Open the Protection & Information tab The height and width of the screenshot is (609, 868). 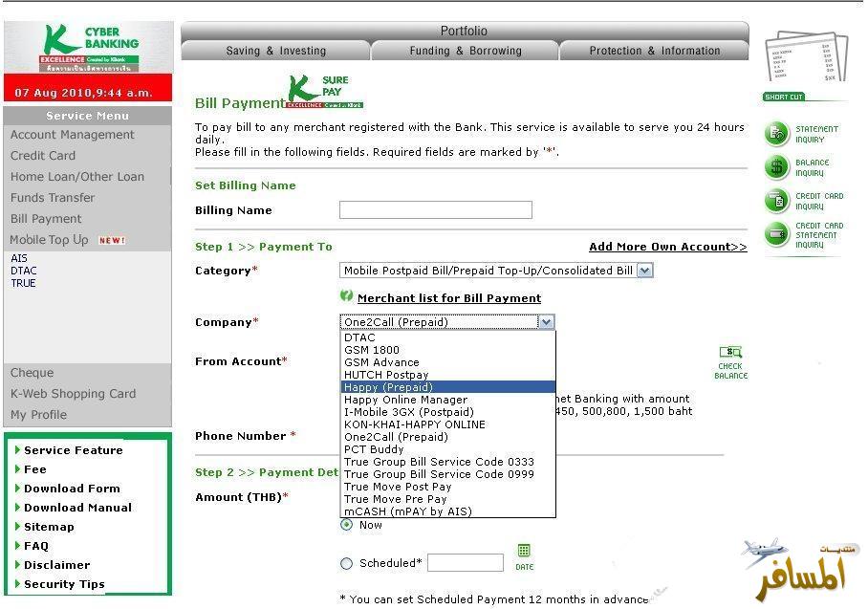[x=654, y=51]
